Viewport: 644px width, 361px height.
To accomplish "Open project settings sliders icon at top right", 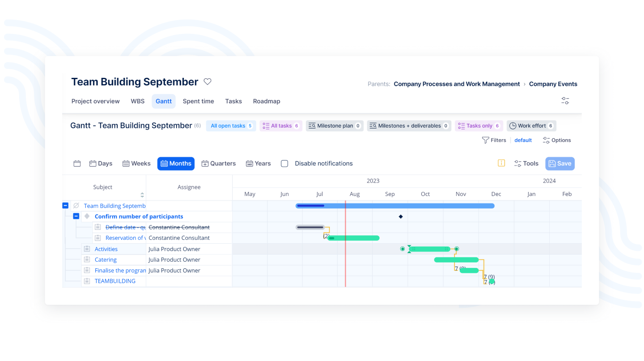I will 565,101.
